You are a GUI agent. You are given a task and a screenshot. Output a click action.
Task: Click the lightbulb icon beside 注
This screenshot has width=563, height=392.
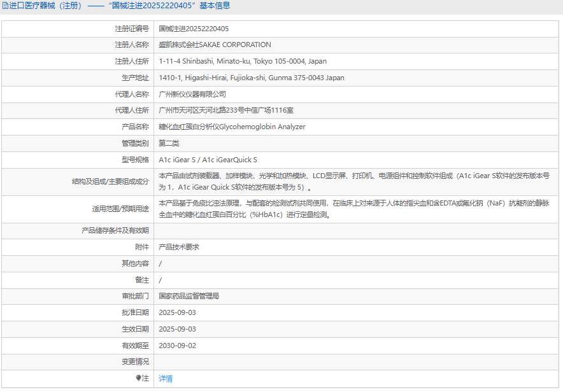(138, 378)
